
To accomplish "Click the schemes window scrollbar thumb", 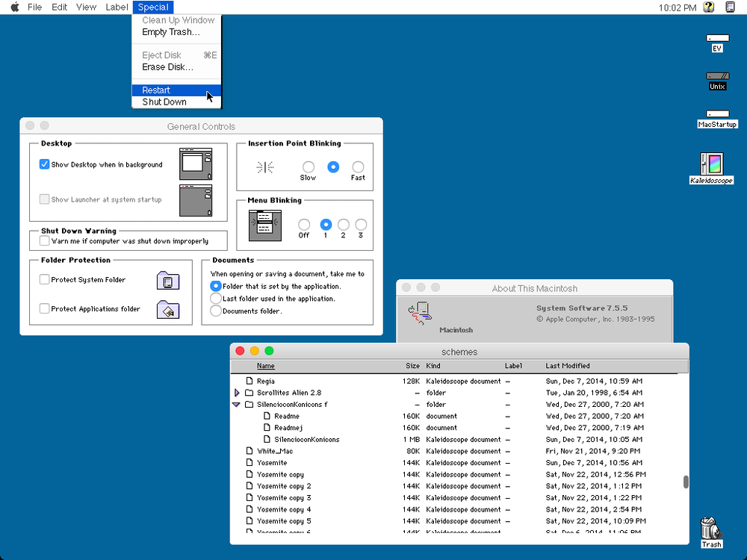I will tap(686, 482).
